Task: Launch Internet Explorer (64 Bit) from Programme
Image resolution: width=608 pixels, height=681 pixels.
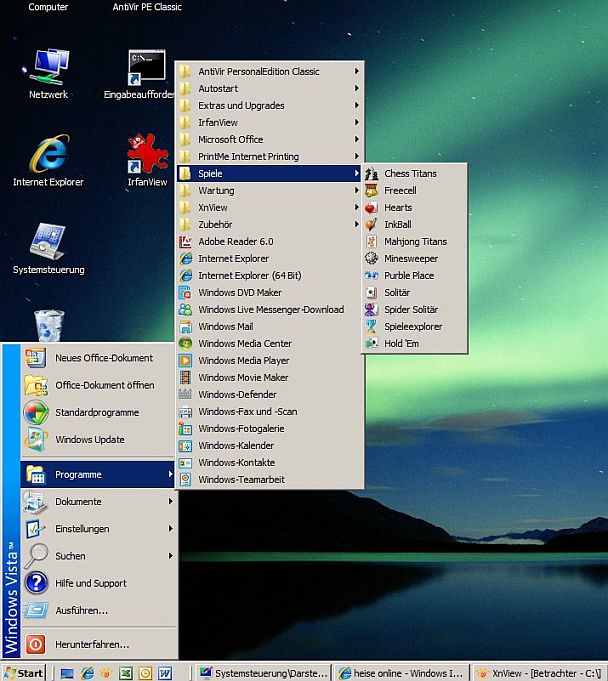Action: click(269, 275)
